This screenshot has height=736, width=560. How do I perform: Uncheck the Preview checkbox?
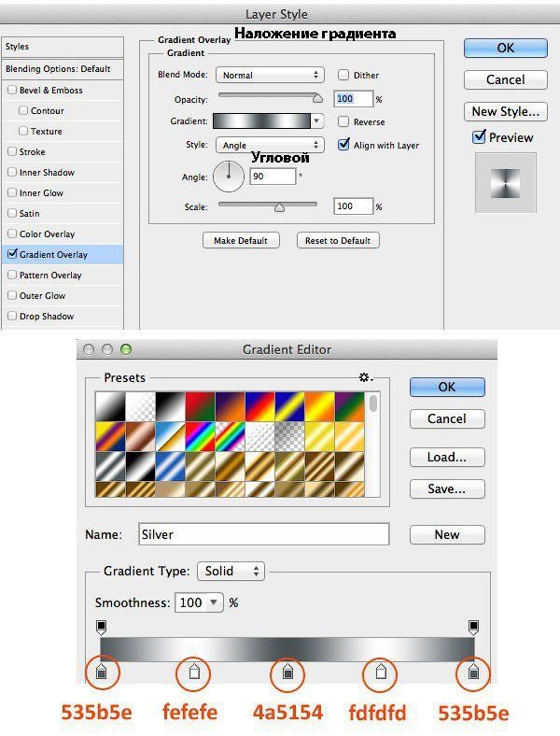[479, 136]
